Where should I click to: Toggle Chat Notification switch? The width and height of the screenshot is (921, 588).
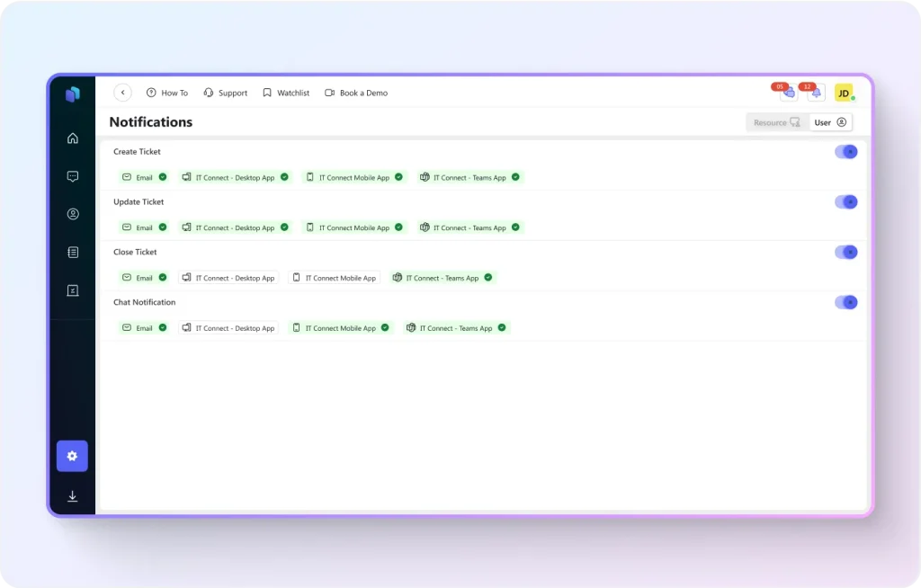845,303
